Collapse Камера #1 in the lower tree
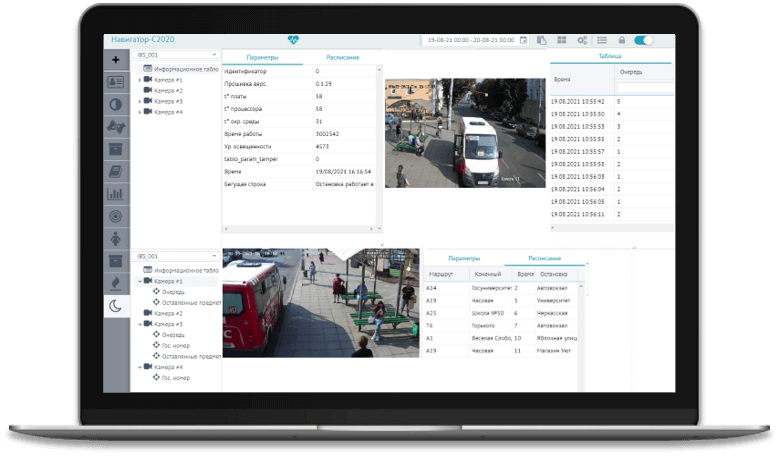The image size is (779, 465). [x=140, y=281]
